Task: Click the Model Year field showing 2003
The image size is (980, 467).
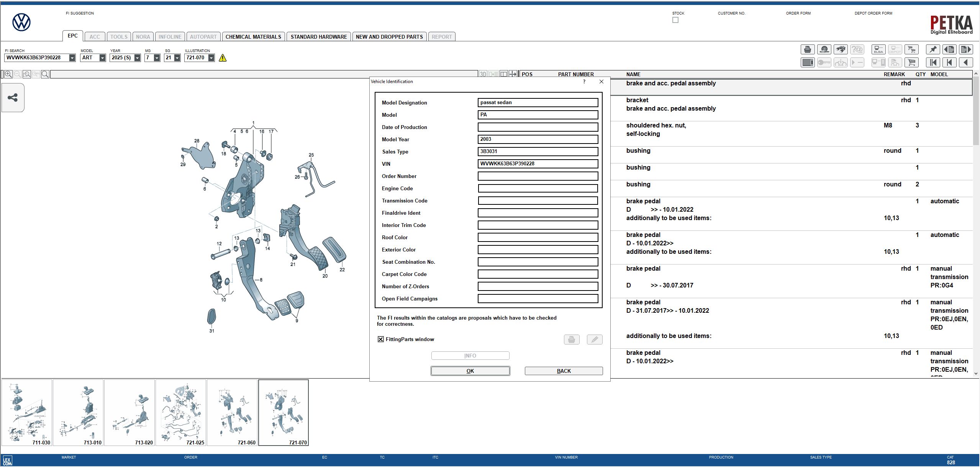Action: point(538,139)
